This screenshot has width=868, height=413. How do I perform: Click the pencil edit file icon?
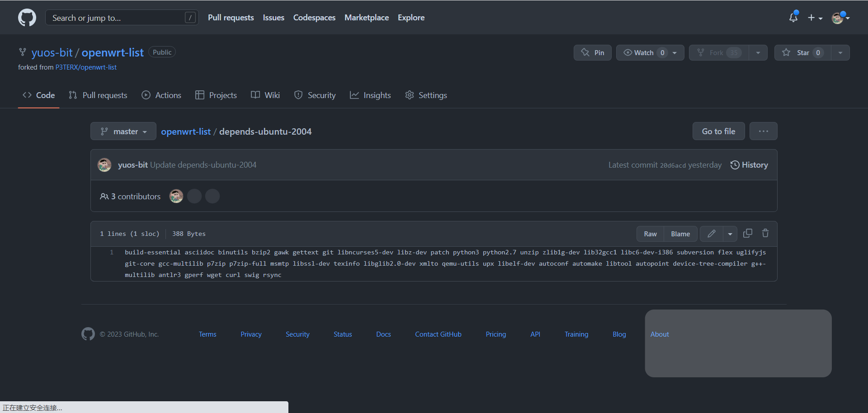pos(711,234)
